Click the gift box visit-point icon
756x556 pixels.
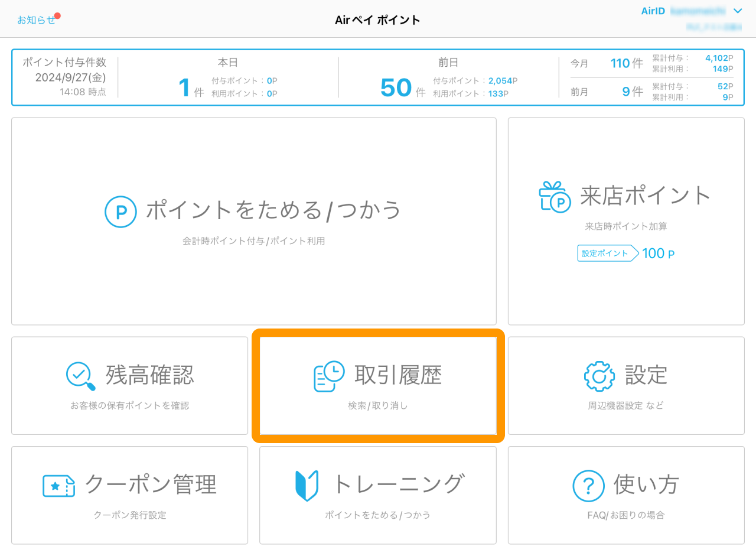[554, 197]
